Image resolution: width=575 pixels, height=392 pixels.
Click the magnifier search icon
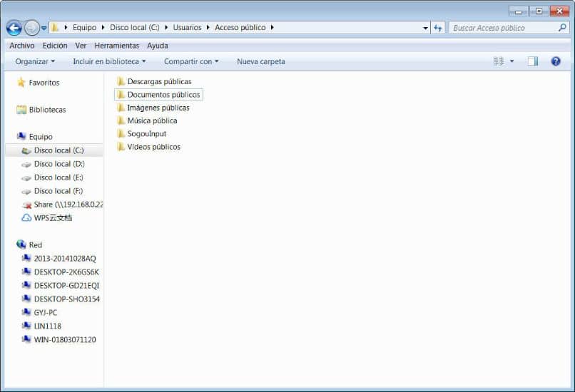point(561,28)
